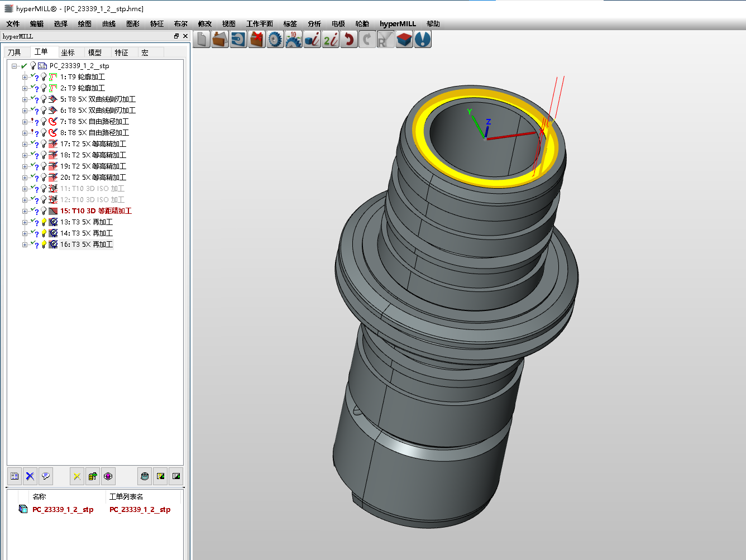The height and width of the screenshot is (560, 746).
Task: Click the blank page new-document toolbar icon
Action: (202, 39)
